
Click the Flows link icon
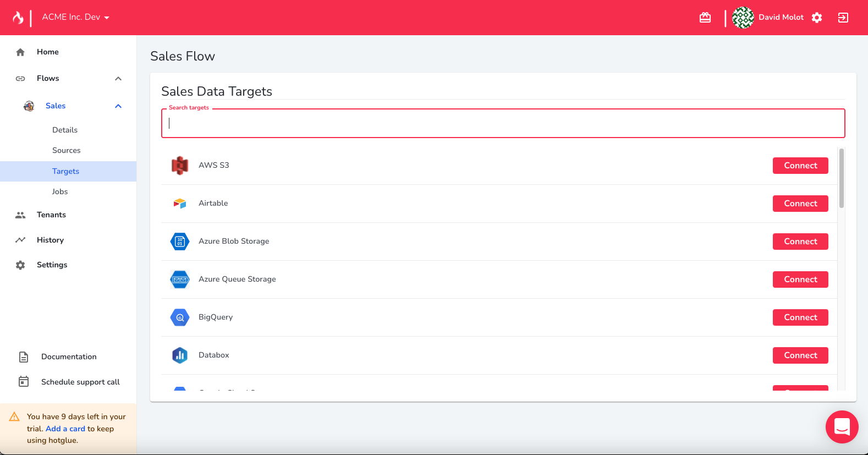click(x=20, y=79)
